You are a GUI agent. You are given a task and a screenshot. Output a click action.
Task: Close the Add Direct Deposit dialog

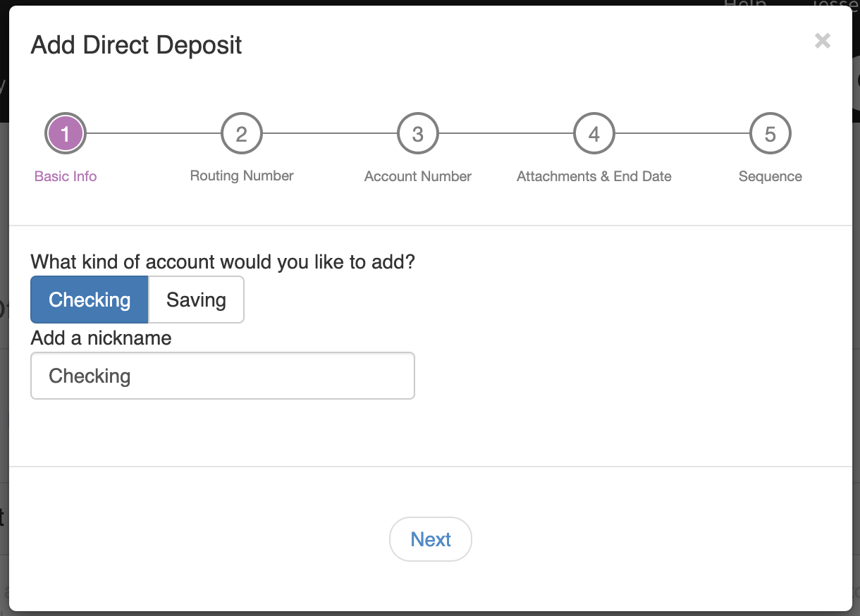822,41
